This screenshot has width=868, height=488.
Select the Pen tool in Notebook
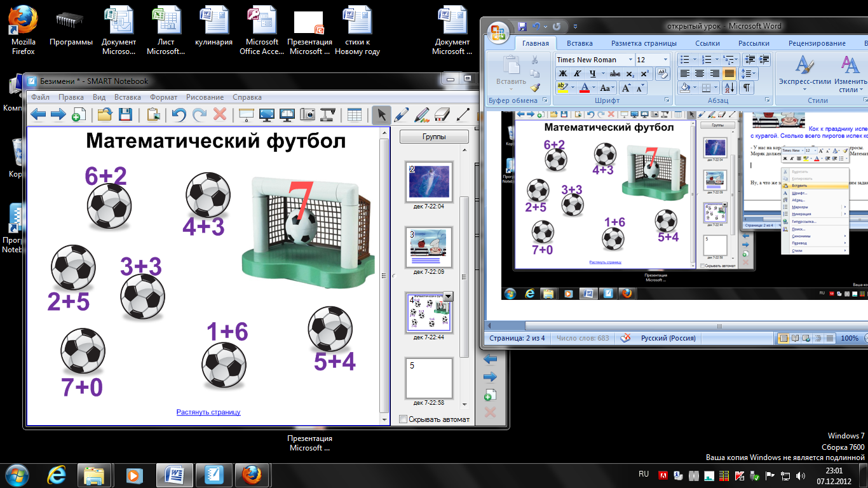401,114
